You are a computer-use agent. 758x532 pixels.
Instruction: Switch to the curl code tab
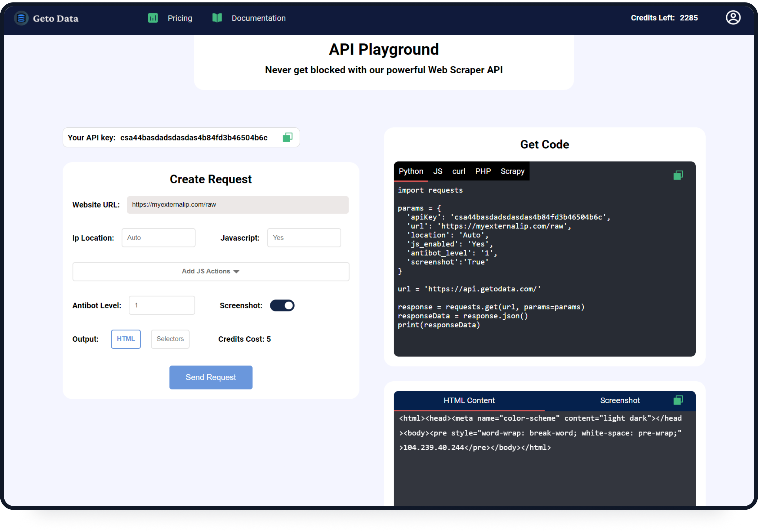point(459,171)
